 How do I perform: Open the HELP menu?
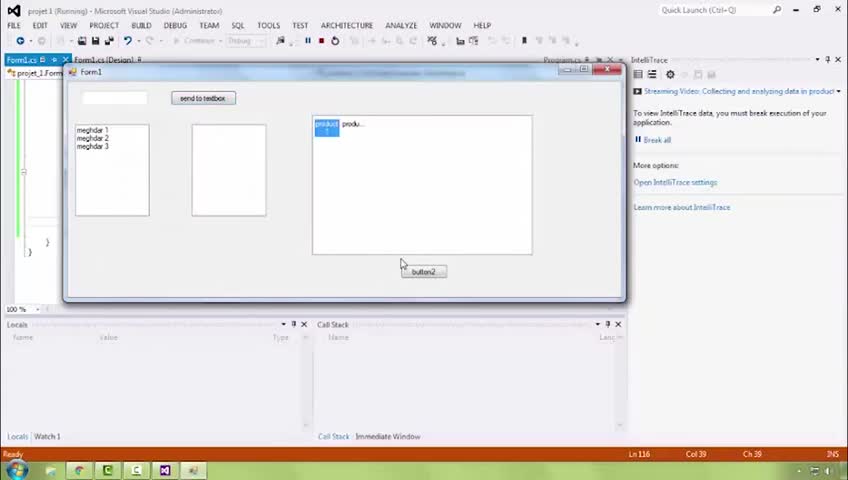pos(482,25)
